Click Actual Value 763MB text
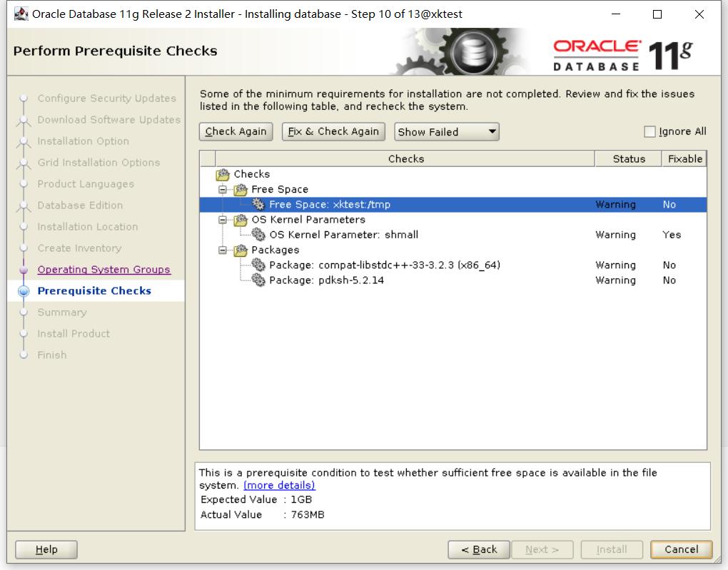 [x=263, y=515]
